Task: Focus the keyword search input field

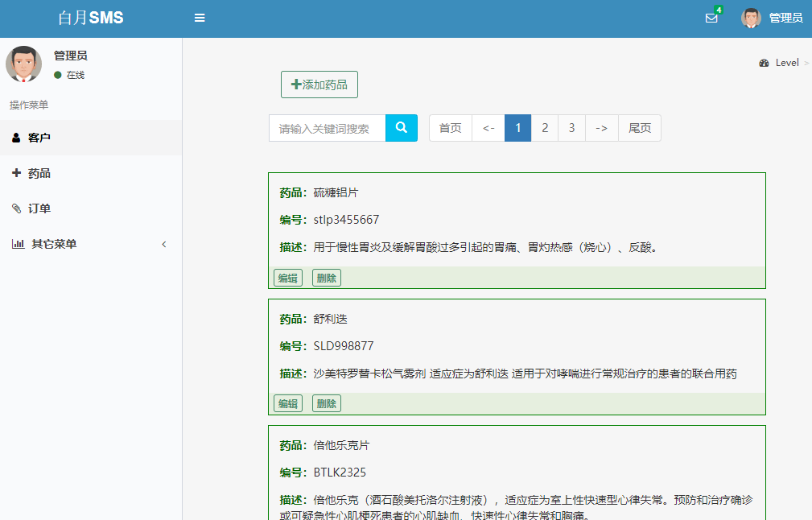Action: coord(328,129)
